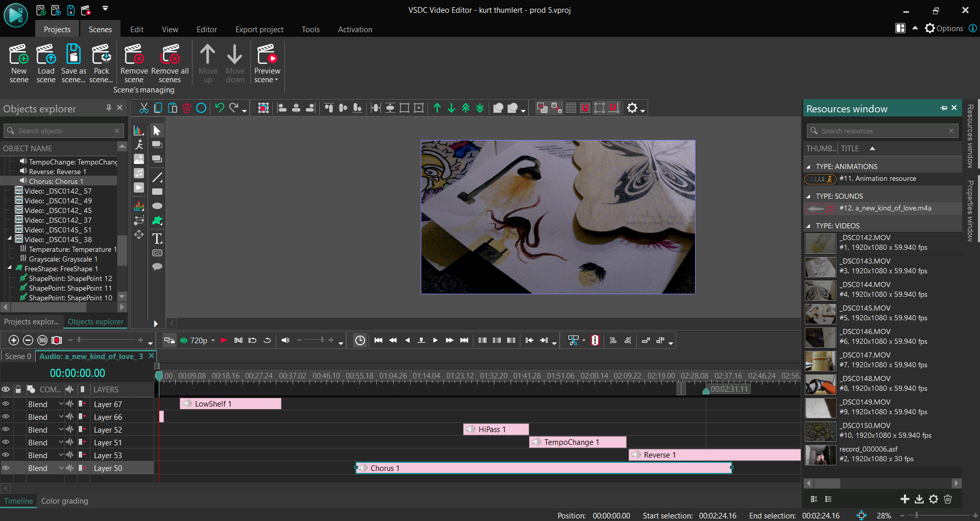This screenshot has height=521, width=980.
Task: Switch to the Color grading tab
Action: click(x=65, y=501)
